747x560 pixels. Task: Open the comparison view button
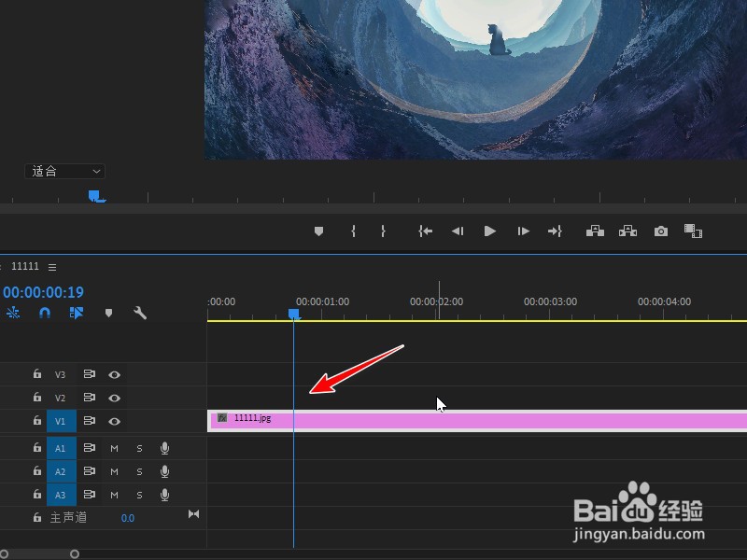693,231
